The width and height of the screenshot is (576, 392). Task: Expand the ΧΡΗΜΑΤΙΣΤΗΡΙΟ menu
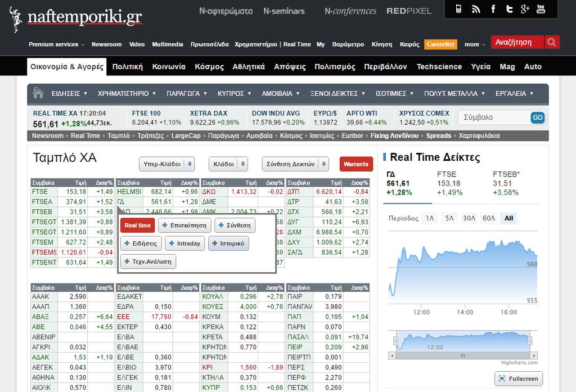tap(127, 94)
